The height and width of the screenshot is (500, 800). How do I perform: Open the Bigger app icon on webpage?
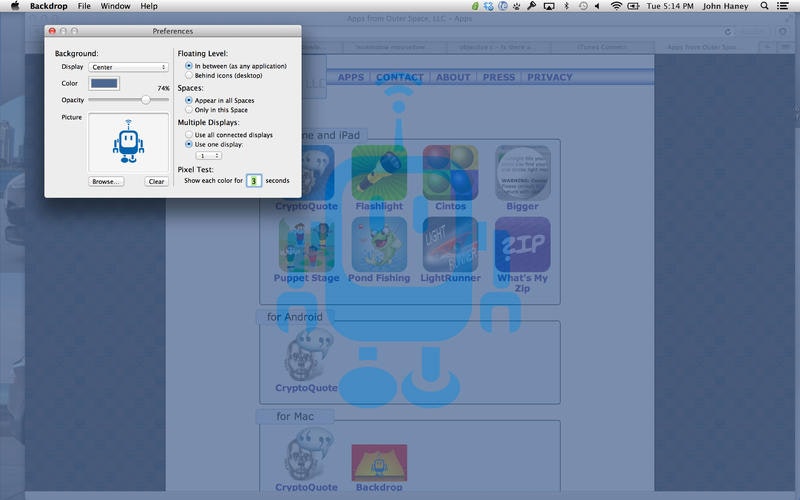click(522, 173)
